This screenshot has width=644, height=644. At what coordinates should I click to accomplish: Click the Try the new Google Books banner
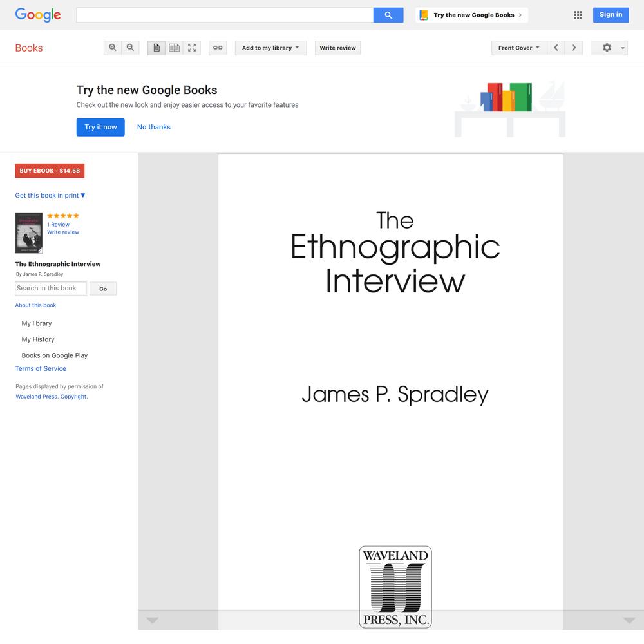pos(471,15)
